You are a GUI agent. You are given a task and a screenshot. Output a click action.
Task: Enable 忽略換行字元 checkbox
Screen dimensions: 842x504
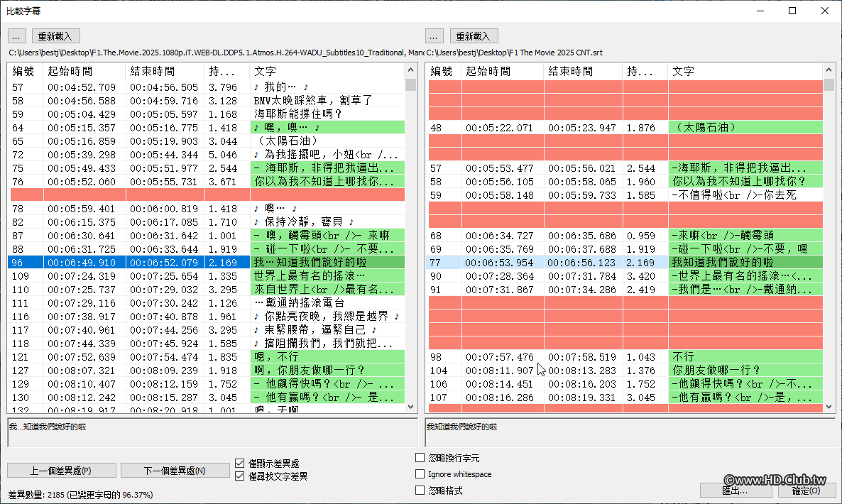click(x=420, y=458)
